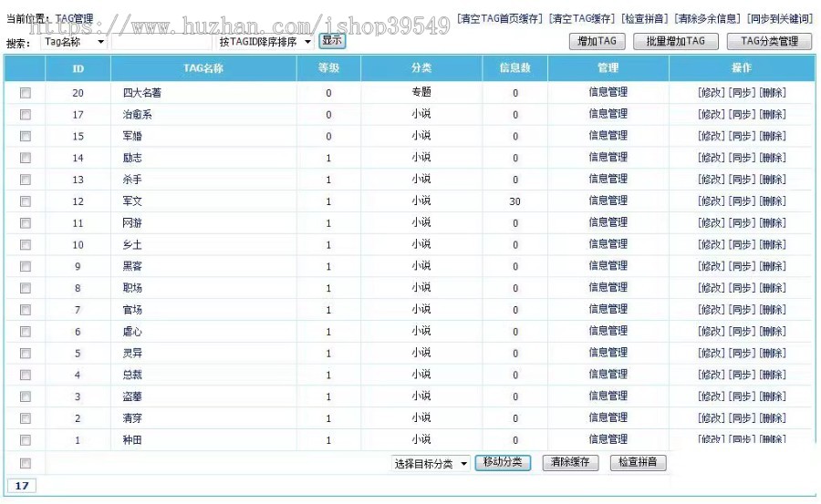Expand the 选择目标分类 dropdown
821x504 pixels.
tap(431, 464)
